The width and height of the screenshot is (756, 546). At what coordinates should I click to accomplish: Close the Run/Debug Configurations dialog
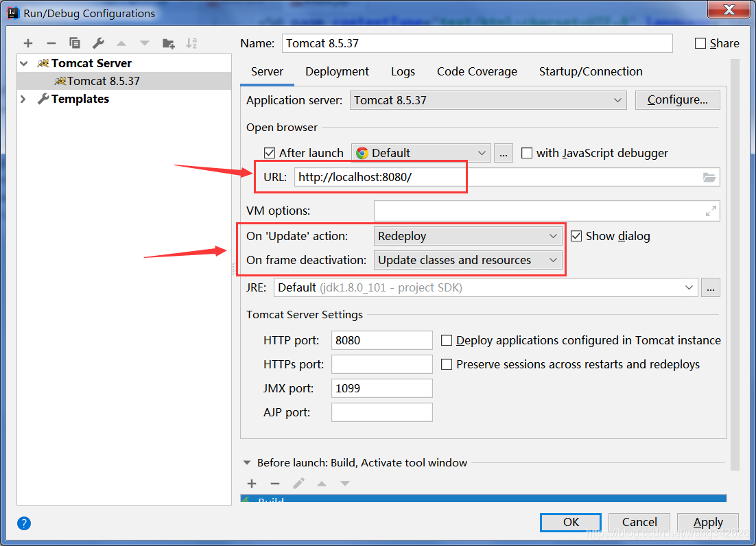(729, 10)
